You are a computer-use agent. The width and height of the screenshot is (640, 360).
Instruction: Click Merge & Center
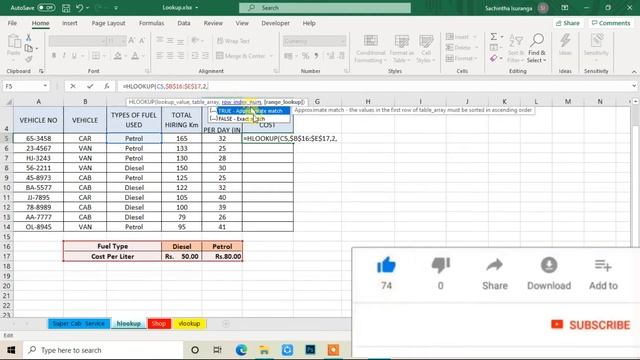[241, 56]
